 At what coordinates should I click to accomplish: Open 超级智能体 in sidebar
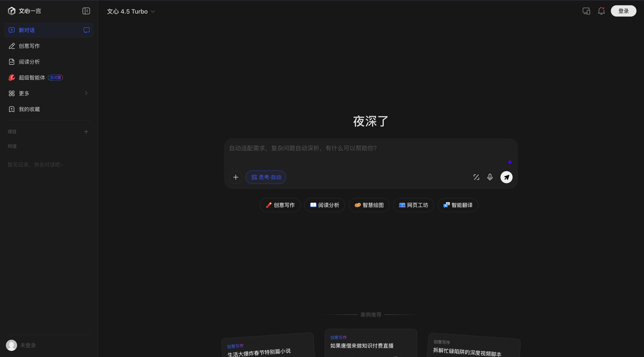pyautogui.click(x=49, y=78)
